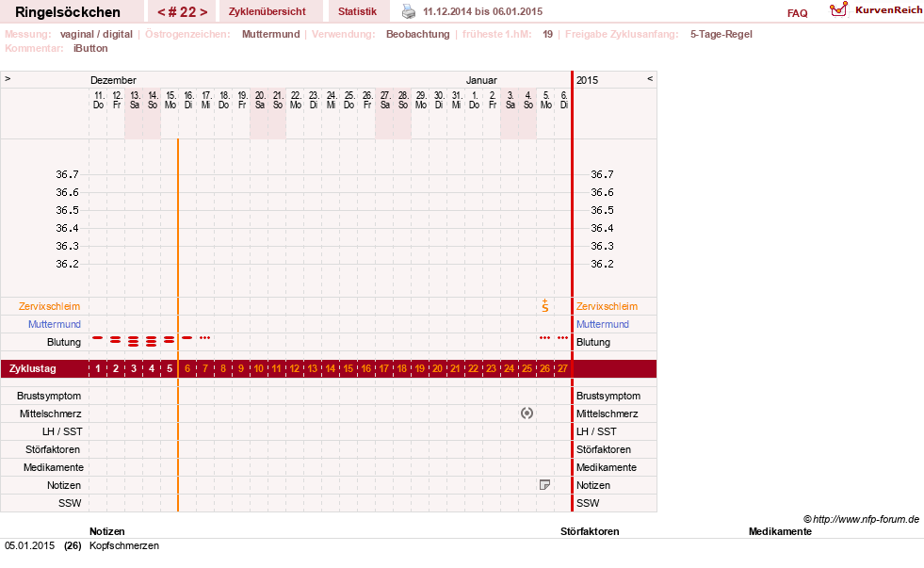
Task: Click the bleeding marker on cycle day 1
Action: tap(98, 338)
